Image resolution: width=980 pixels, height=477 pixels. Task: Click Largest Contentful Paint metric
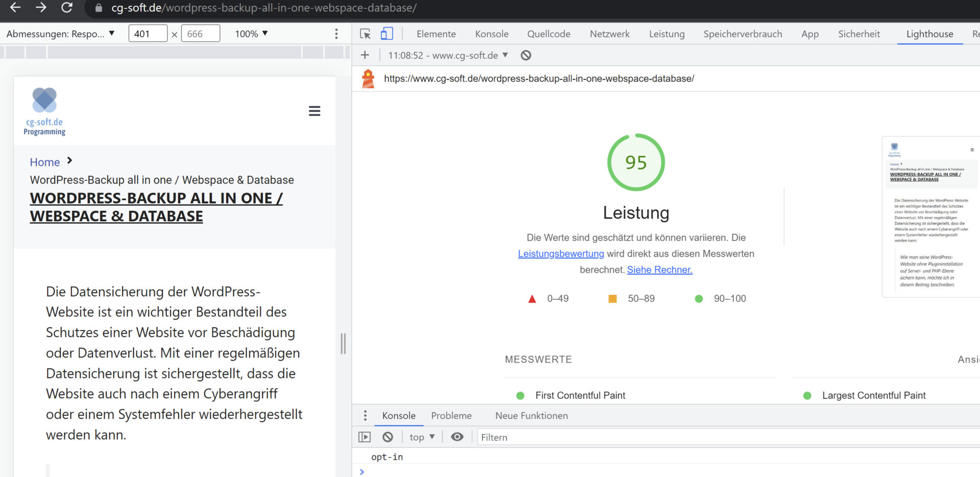(x=874, y=395)
